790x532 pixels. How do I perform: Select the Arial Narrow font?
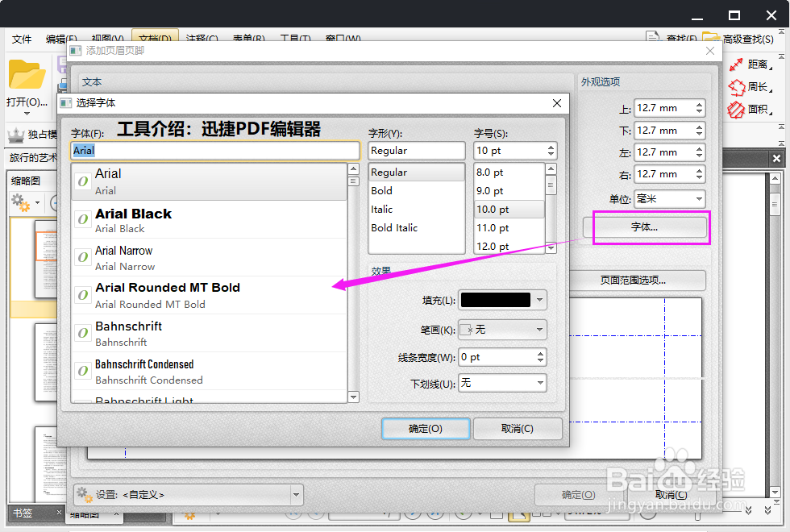tap(209, 257)
